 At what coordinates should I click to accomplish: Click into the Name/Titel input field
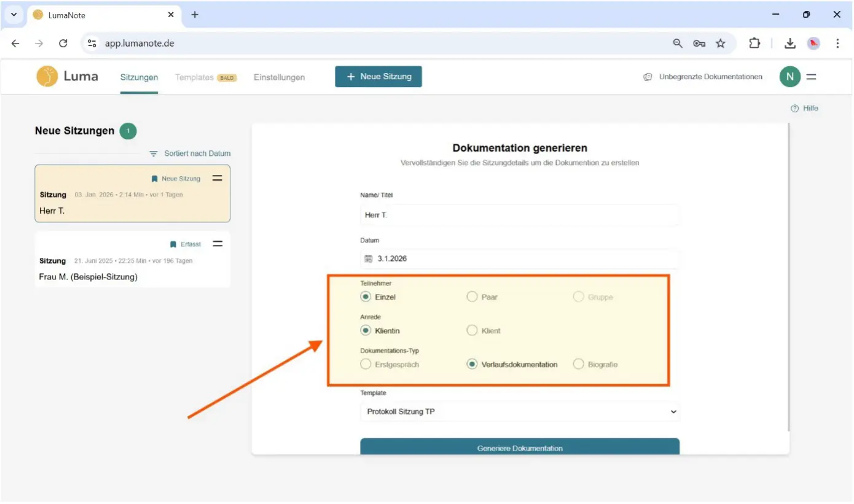tap(519, 215)
